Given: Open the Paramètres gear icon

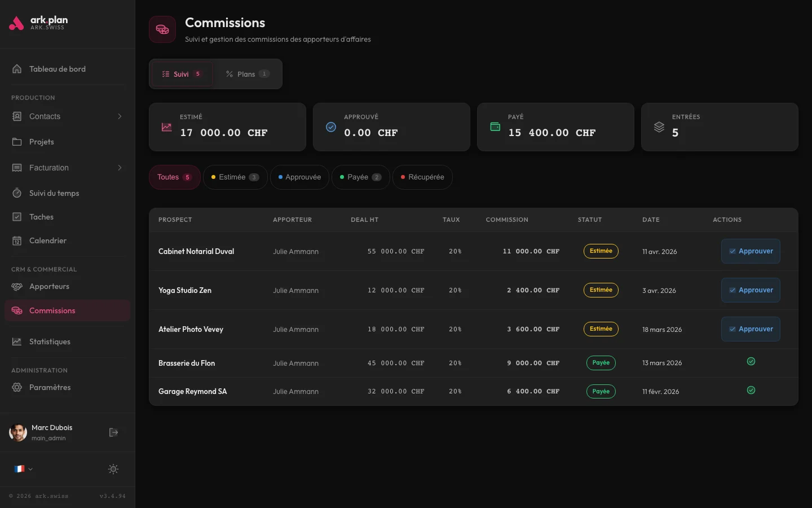Looking at the screenshot, I should (x=17, y=387).
